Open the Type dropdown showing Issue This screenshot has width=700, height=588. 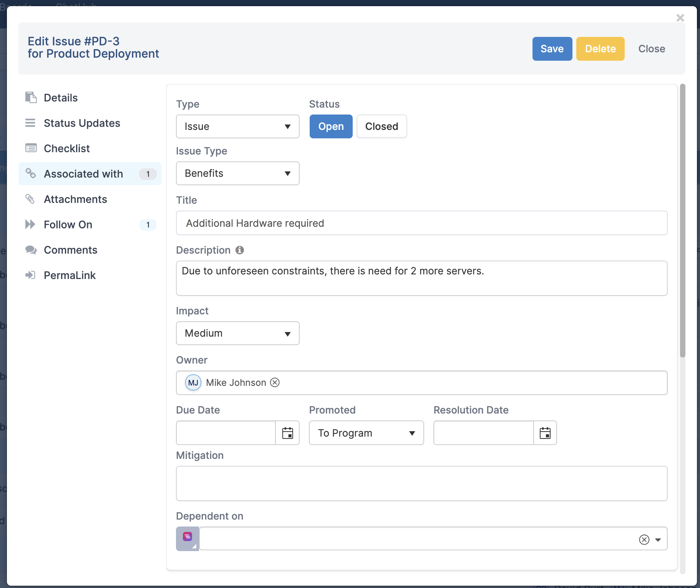click(238, 126)
